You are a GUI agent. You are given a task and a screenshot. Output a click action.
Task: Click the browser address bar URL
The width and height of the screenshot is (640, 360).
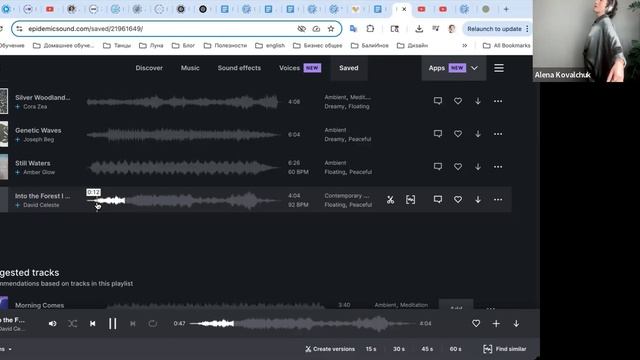click(x=85, y=29)
